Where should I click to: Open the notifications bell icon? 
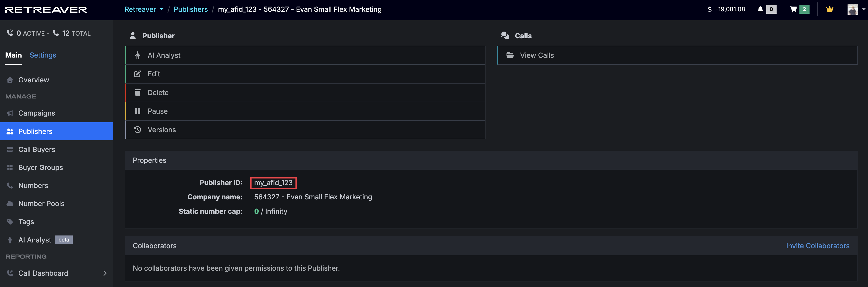(760, 9)
